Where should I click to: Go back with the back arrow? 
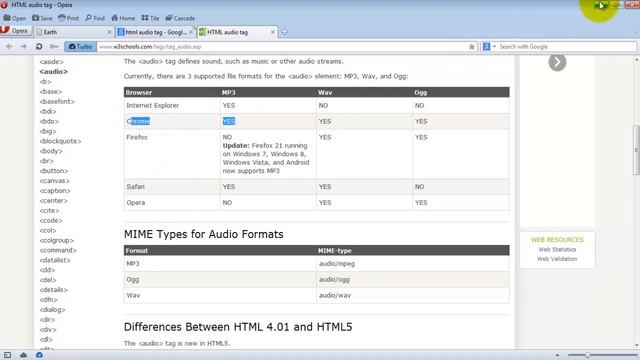9,47
